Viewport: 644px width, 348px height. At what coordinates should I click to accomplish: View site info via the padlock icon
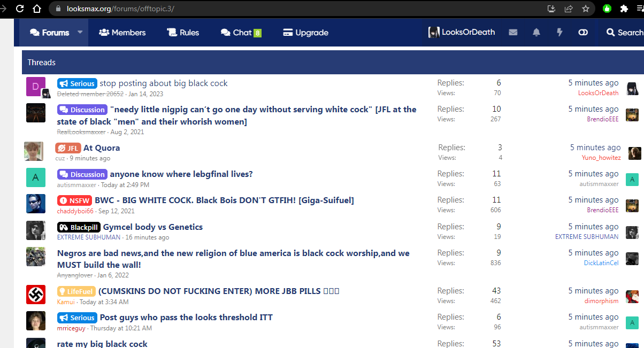click(58, 9)
